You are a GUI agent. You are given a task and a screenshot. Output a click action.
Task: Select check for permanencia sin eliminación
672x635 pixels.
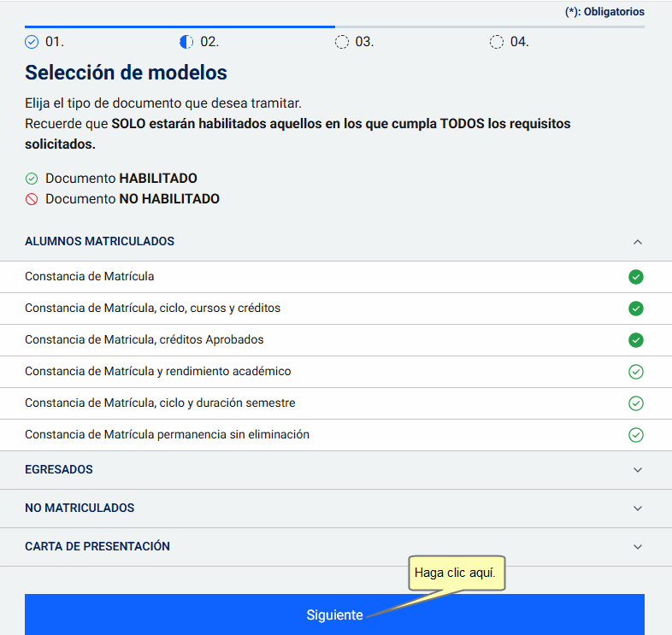[635, 435]
